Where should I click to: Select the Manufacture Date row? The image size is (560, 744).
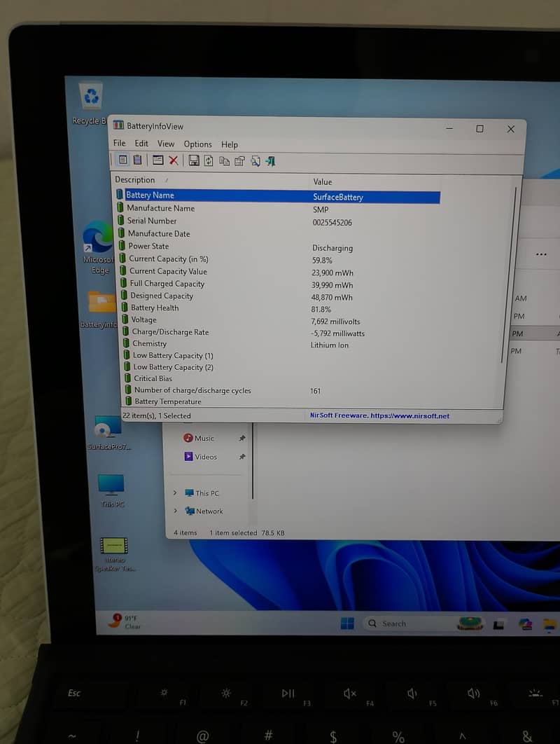pyautogui.click(x=278, y=234)
